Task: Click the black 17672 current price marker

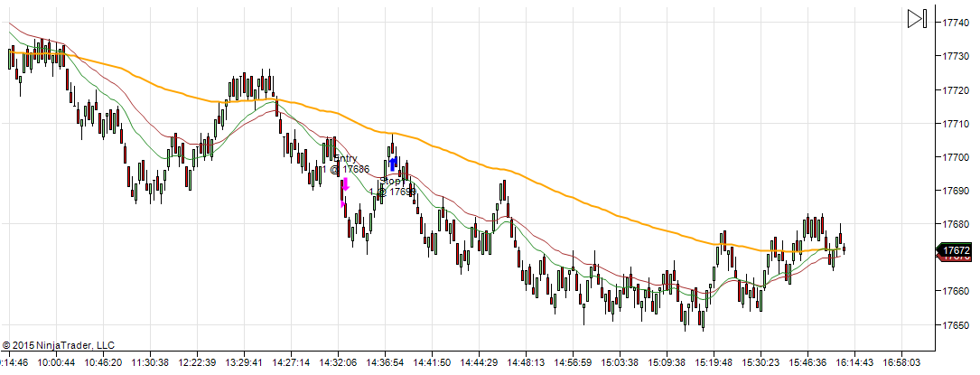Action: (954, 250)
